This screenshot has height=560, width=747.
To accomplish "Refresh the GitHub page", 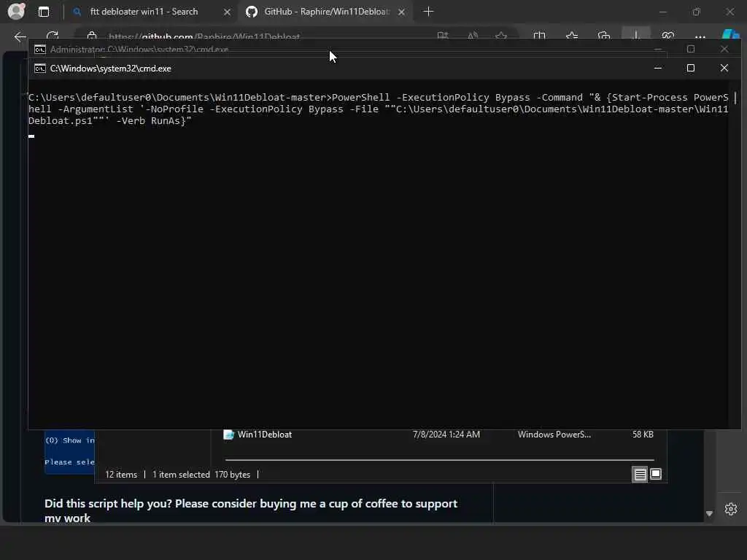I will click(x=53, y=36).
